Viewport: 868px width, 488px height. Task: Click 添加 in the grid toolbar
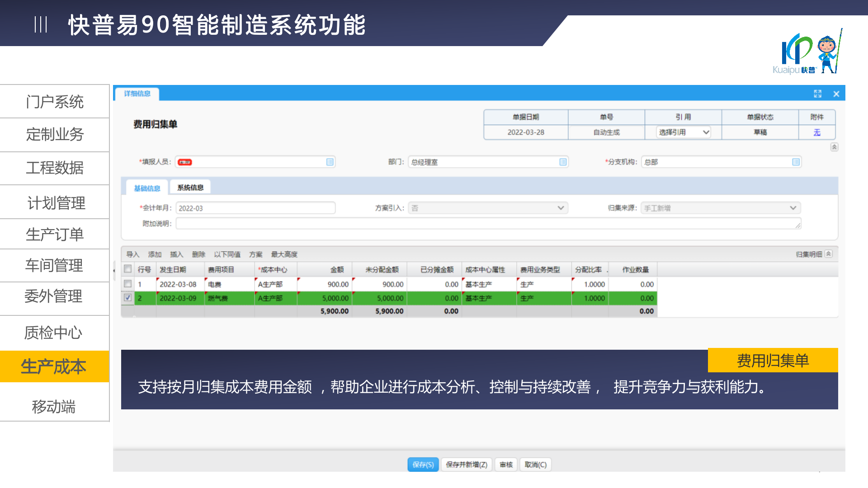coord(155,254)
